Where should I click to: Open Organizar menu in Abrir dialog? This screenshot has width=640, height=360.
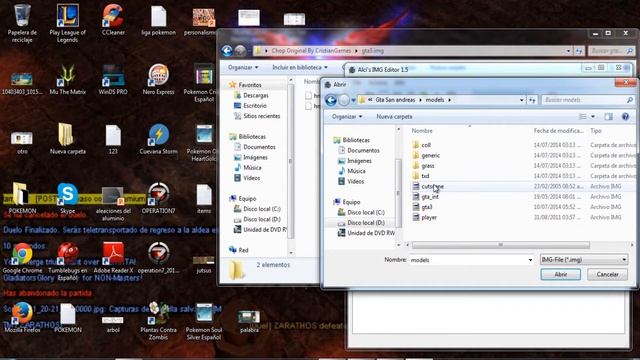point(347,117)
